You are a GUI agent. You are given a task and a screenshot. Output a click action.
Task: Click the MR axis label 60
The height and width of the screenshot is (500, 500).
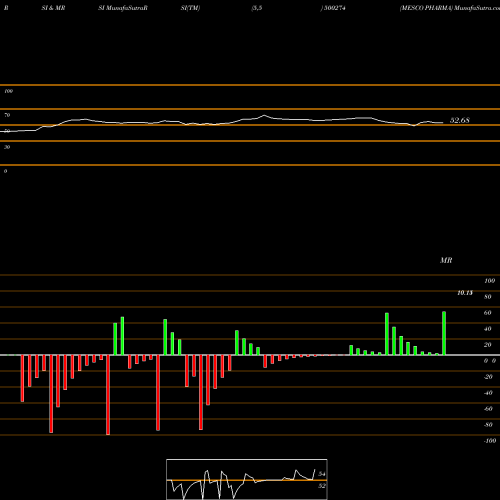[488, 313]
